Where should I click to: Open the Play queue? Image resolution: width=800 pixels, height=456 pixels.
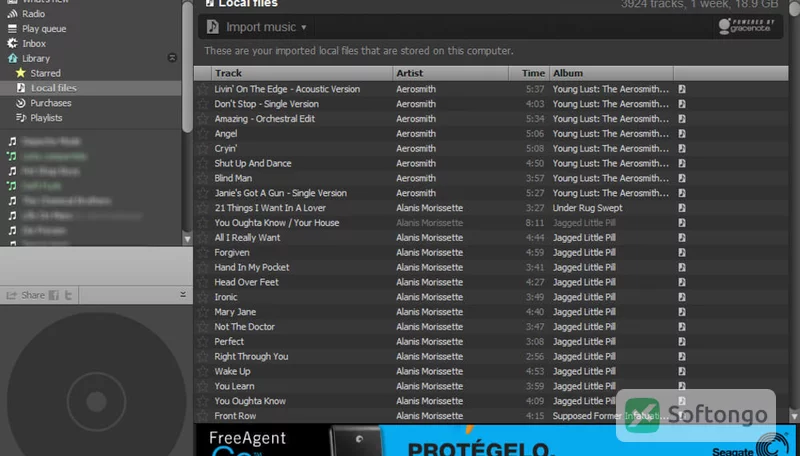coord(44,29)
